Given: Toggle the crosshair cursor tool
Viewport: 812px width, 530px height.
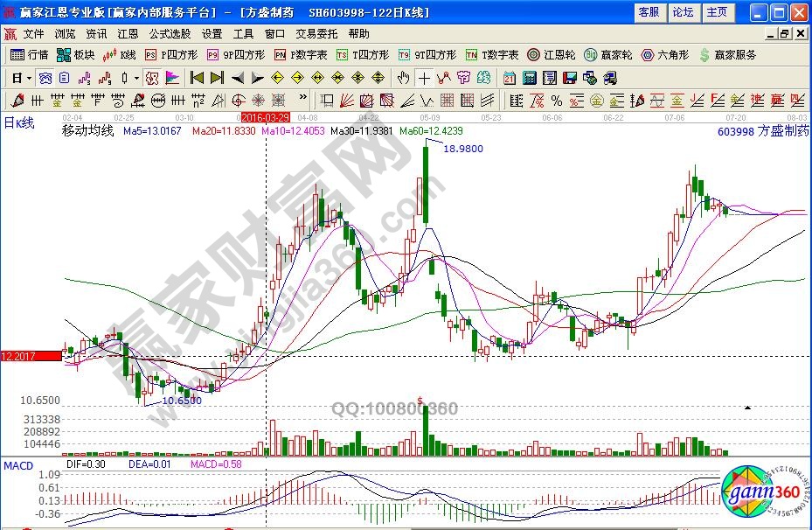Looking at the screenshot, I should point(424,77).
